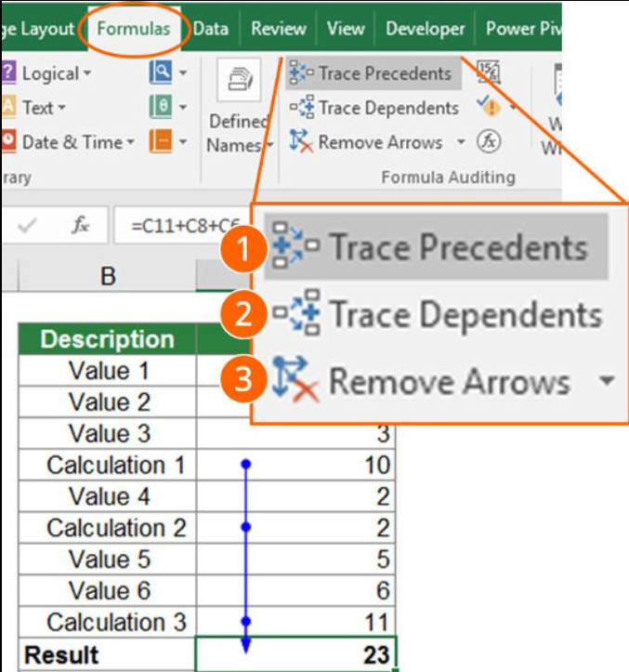Select the 'Value 6' cell
629x672 pixels.
(108, 590)
